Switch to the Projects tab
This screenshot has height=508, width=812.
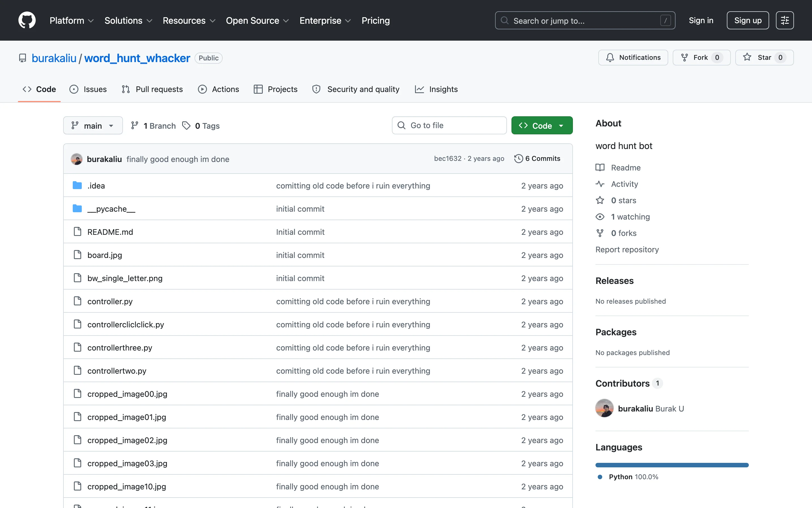coord(276,89)
